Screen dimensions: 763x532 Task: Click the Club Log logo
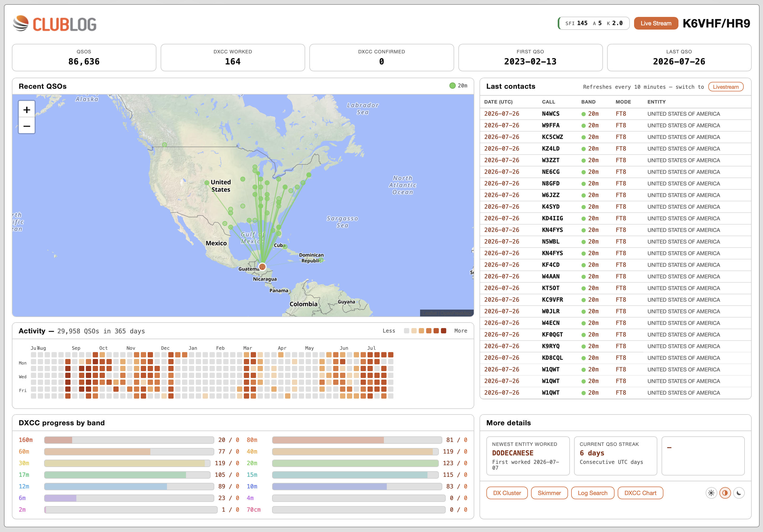(55, 24)
